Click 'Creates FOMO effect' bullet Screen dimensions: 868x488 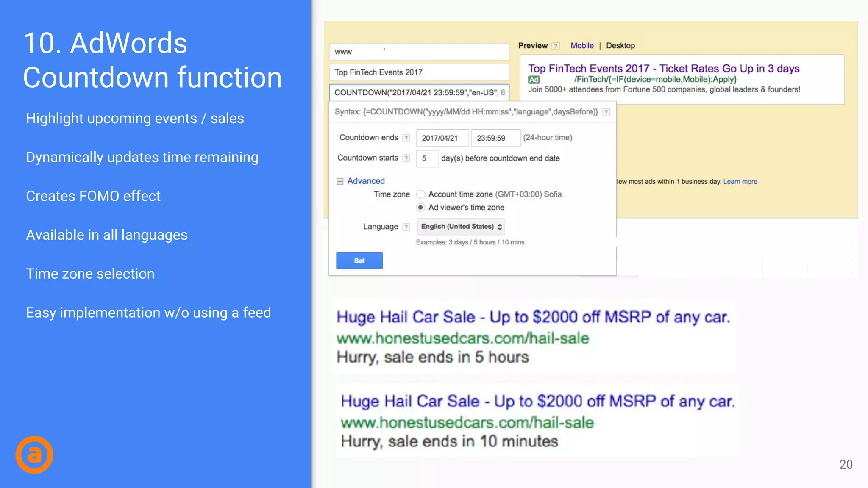tap(93, 196)
